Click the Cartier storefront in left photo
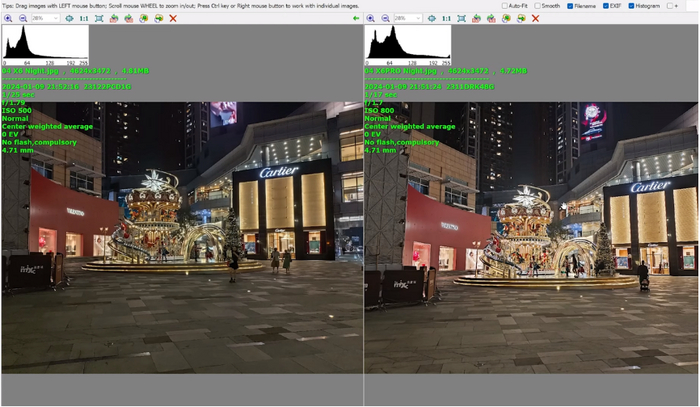 (280, 205)
